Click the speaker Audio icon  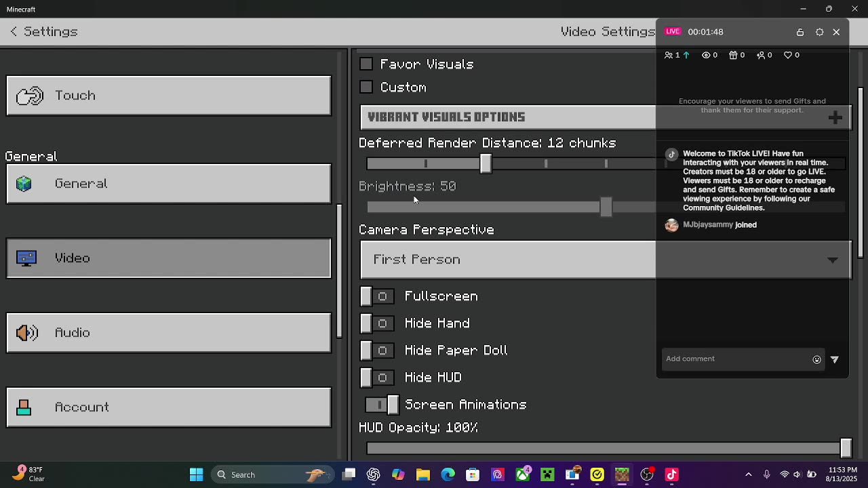click(26, 333)
